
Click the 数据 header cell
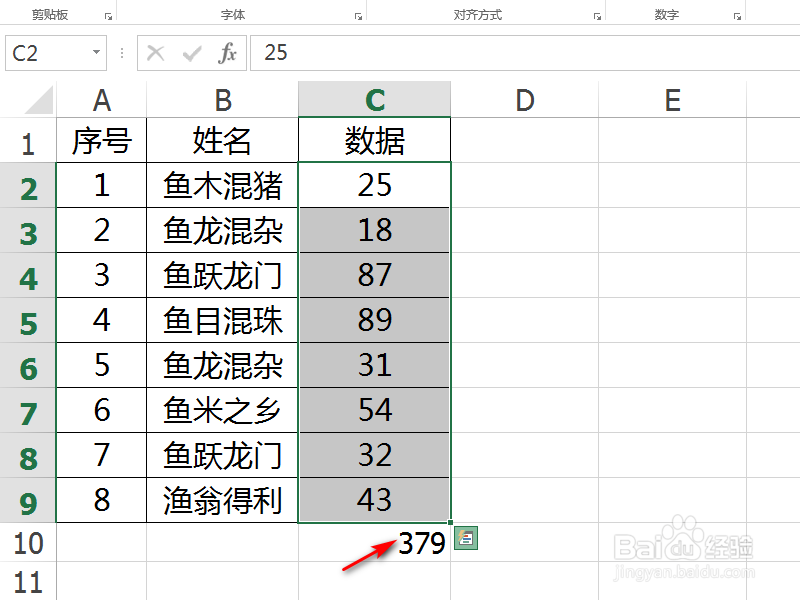point(374,140)
